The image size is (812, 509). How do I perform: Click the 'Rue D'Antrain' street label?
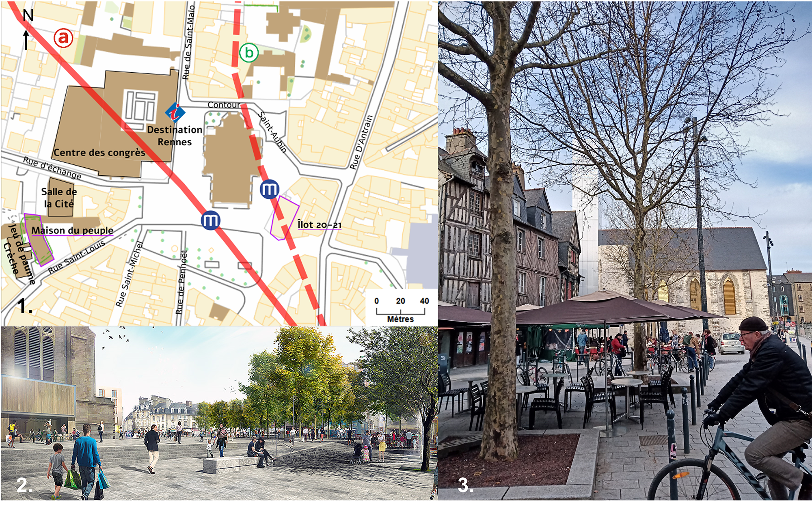pyautogui.click(x=361, y=142)
